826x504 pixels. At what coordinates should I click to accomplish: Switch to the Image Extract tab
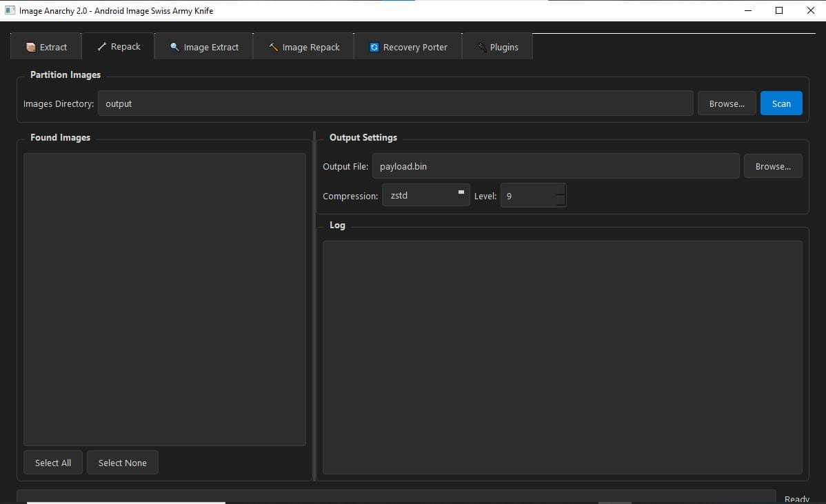click(x=203, y=47)
